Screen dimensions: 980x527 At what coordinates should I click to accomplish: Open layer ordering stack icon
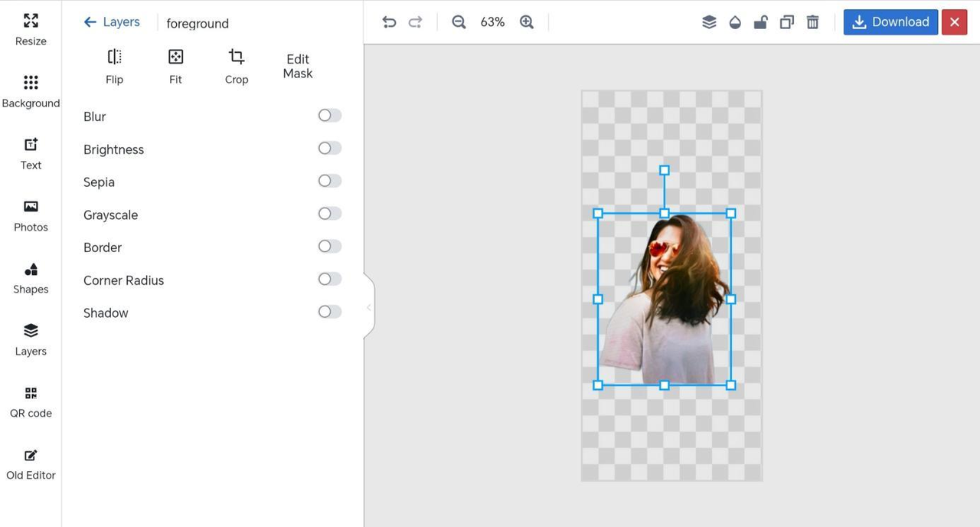point(709,22)
